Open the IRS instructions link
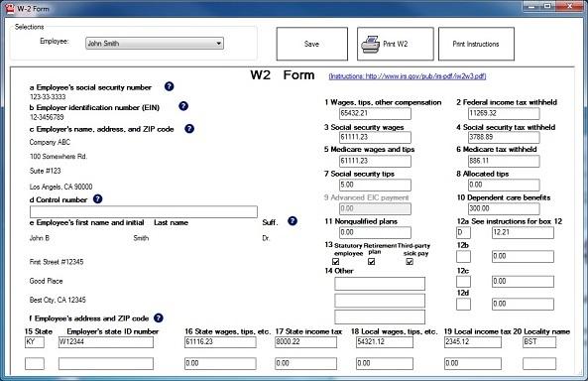This screenshot has width=588, height=381. tap(408, 76)
